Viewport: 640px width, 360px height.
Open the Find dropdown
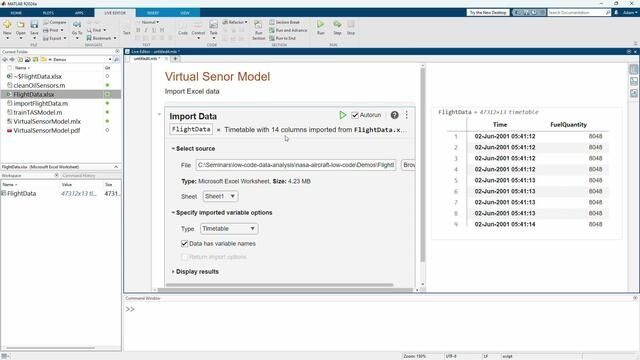[96, 30]
